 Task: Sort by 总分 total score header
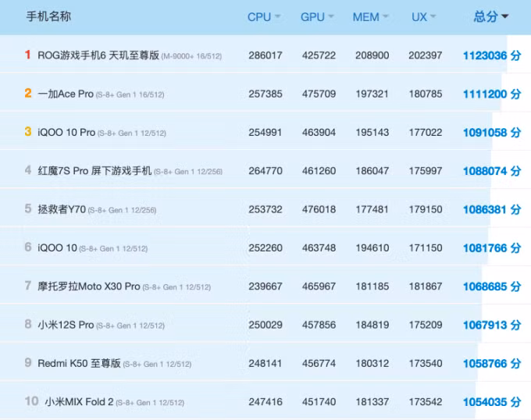[x=491, y=16]
